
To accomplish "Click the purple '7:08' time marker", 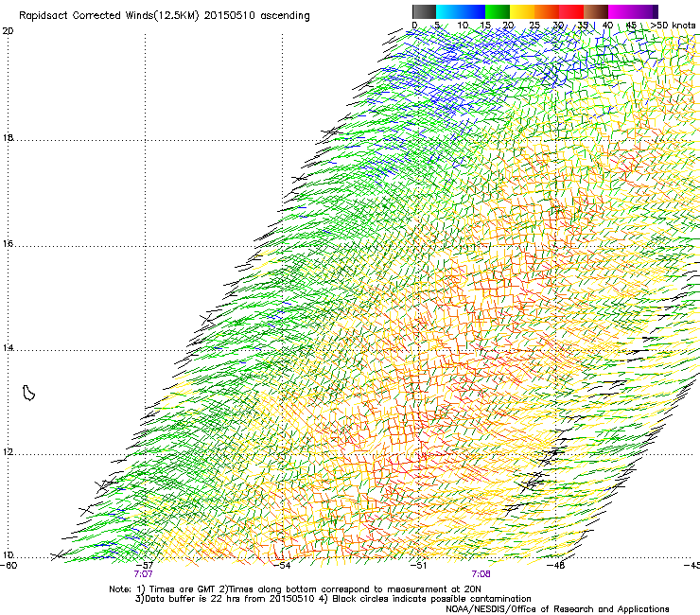I will [x=481, y=574].
